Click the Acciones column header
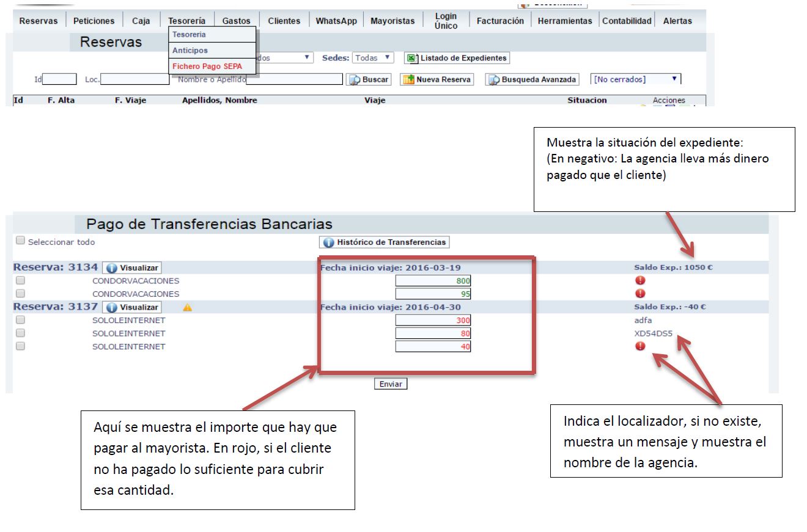Viewport: 807px width, 532px height. [x=669, y=100]
